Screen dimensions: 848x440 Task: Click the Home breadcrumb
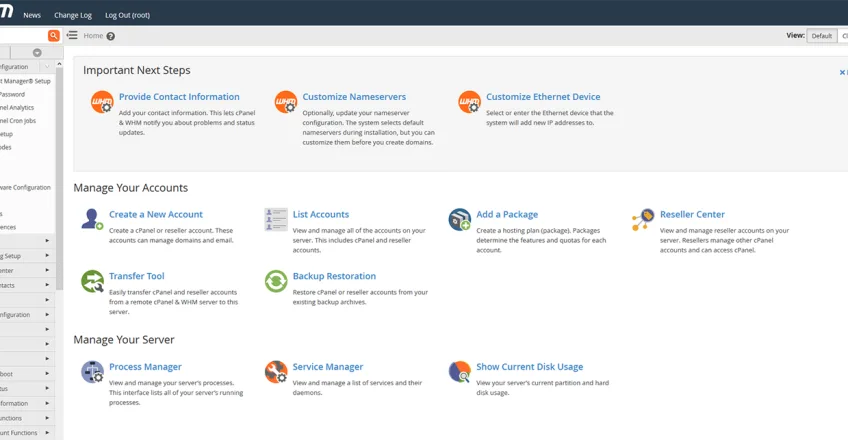point(93,36)
